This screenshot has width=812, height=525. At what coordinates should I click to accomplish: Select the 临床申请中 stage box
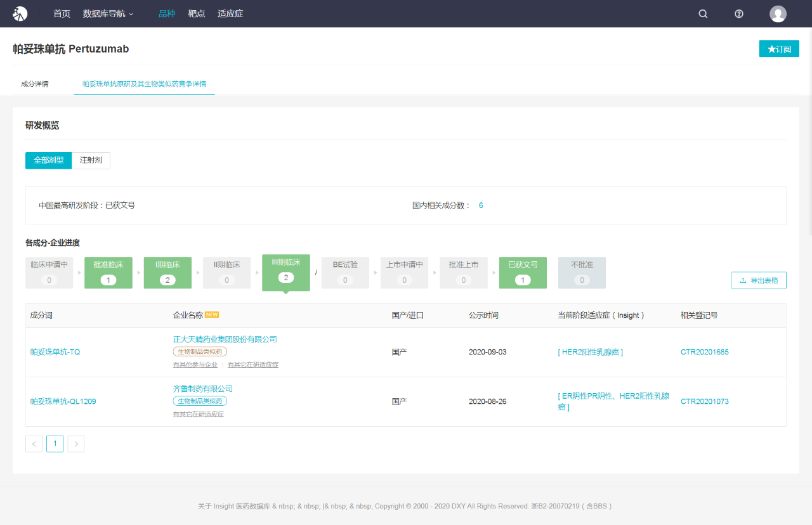[49, 273]
